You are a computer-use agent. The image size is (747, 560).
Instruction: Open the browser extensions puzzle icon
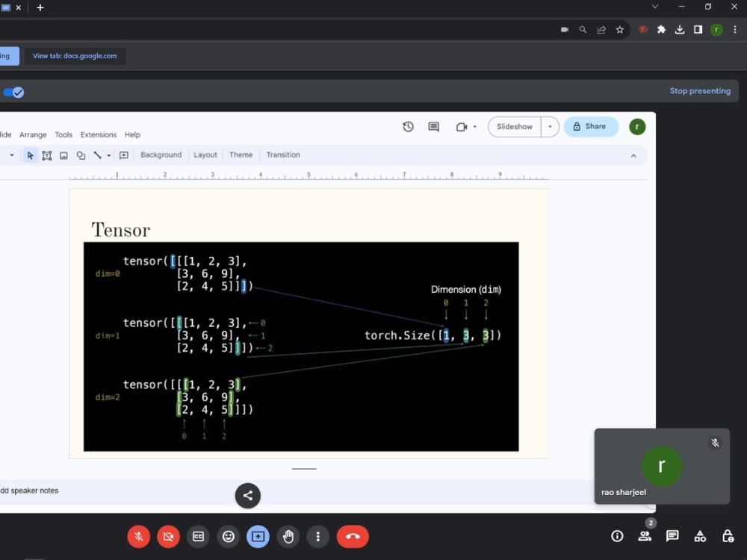tap(661, 30)
